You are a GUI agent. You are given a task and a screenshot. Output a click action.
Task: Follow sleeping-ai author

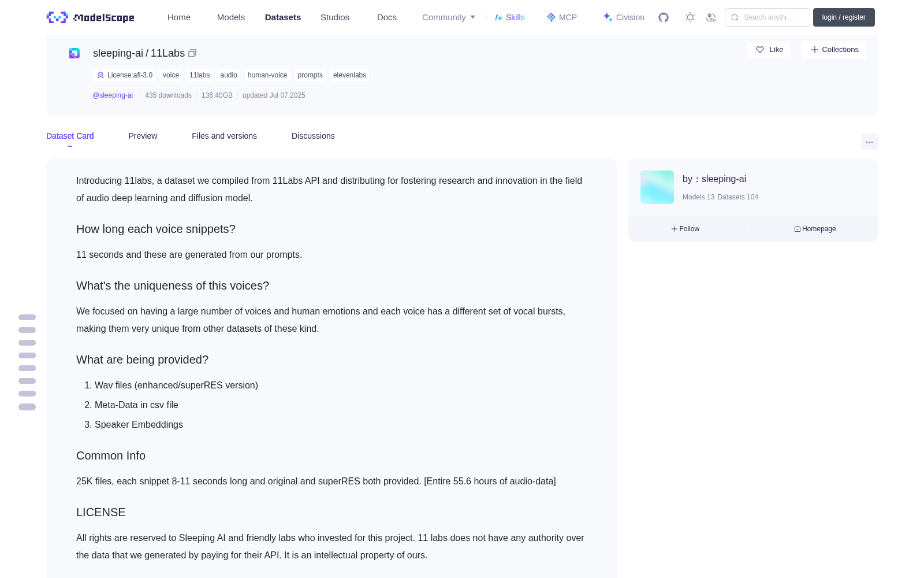tap(685, 229)
